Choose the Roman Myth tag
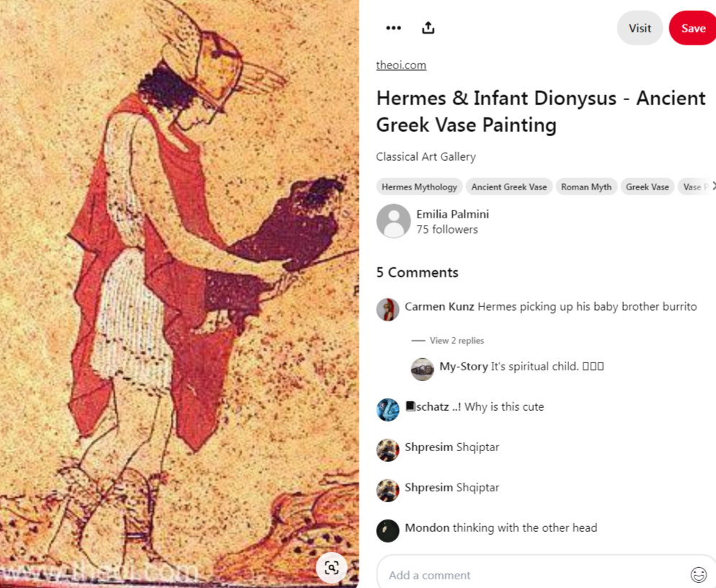The image size is (716, 588). [586, 187]
